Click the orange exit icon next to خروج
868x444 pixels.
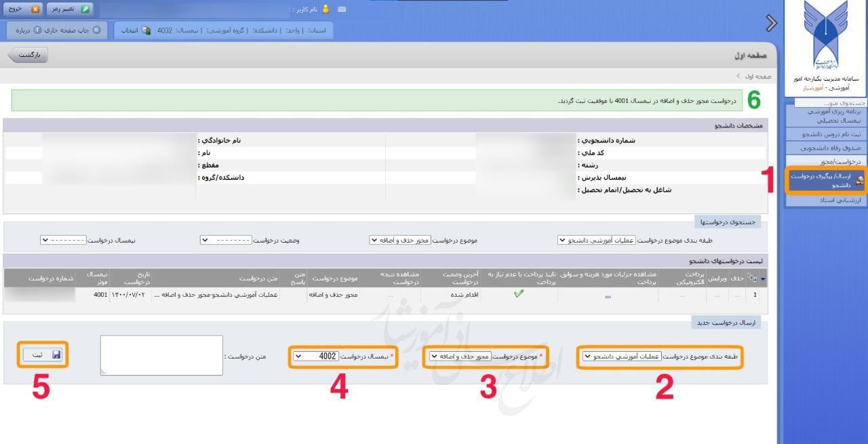[x=35, y=9]
